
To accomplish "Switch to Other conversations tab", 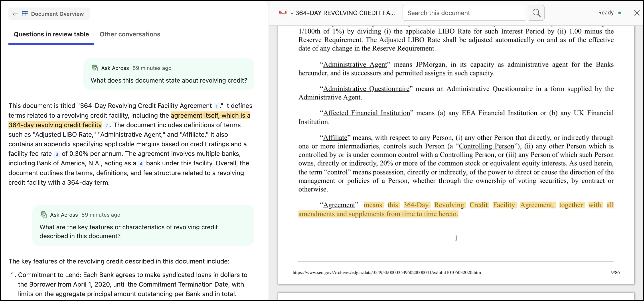I will click(130, 34).
